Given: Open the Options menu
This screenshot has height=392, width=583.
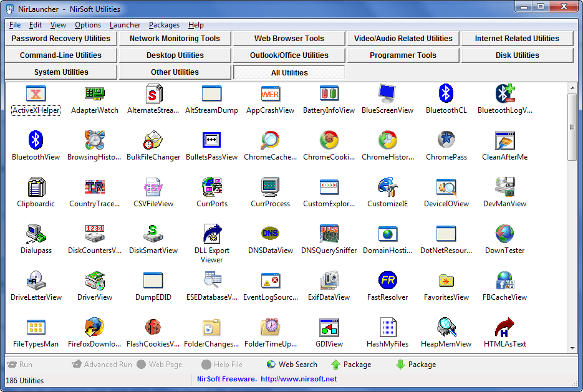Looking at the screenshot, I should point(88,25).
